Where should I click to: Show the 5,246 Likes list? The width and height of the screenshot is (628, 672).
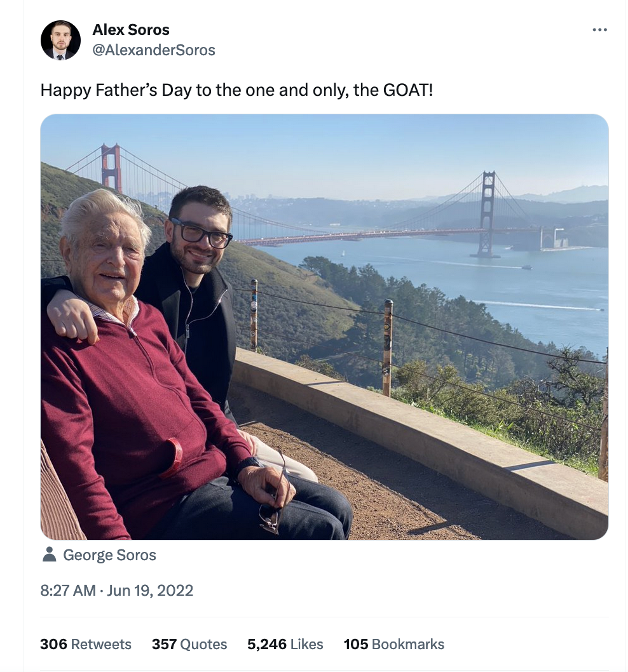(285, 644)
